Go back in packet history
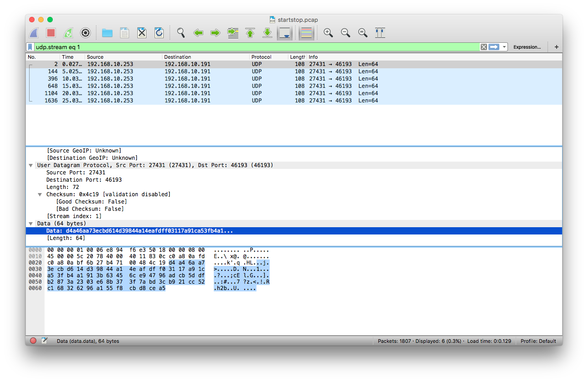 coord(198,33)
